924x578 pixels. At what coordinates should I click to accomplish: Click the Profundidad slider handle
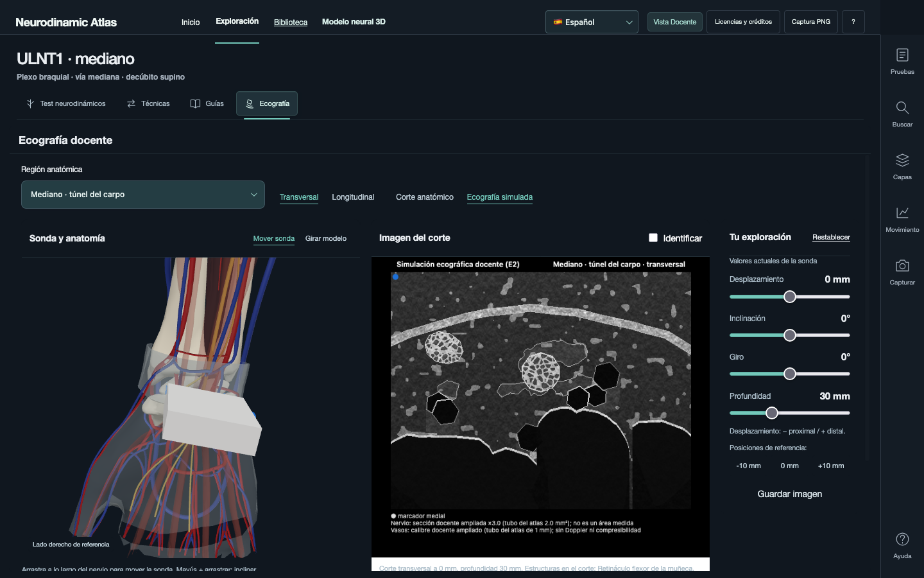click(772, 413)
